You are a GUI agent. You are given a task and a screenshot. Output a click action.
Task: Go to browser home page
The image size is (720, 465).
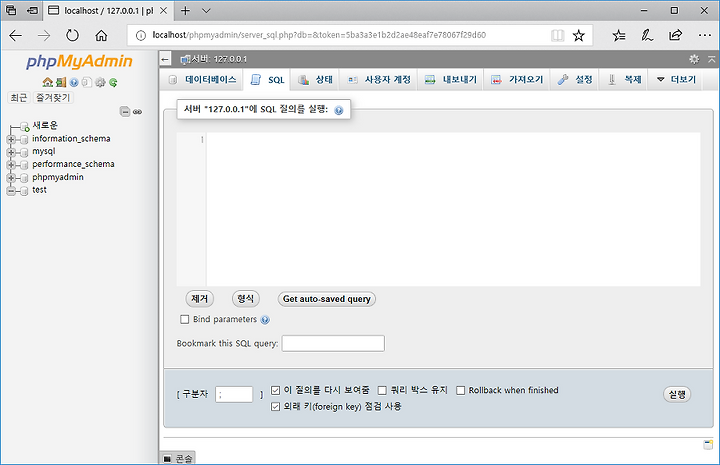coord(101,35)
